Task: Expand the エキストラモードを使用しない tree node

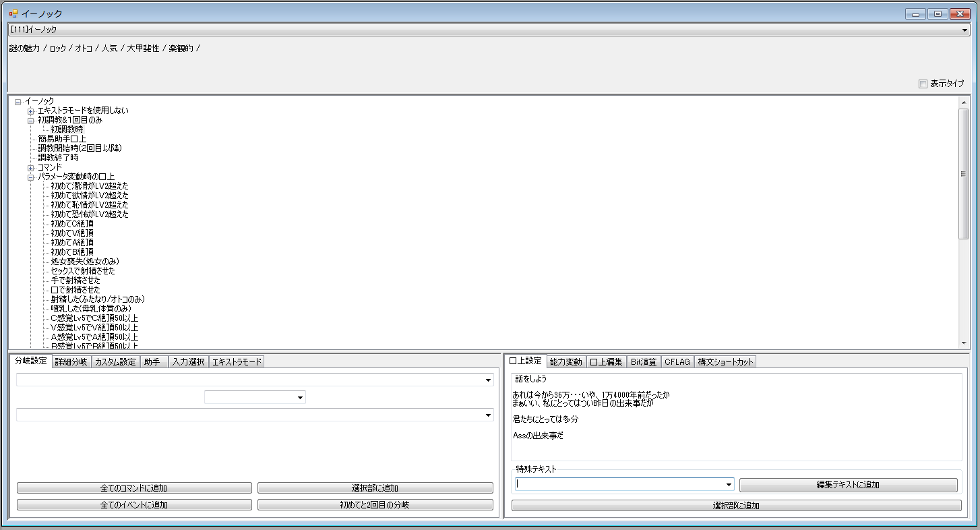Action: pos(31,111)
